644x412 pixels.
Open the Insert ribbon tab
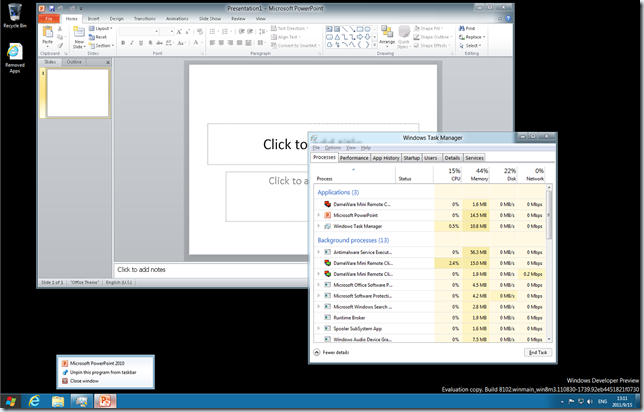coord(93,19)
